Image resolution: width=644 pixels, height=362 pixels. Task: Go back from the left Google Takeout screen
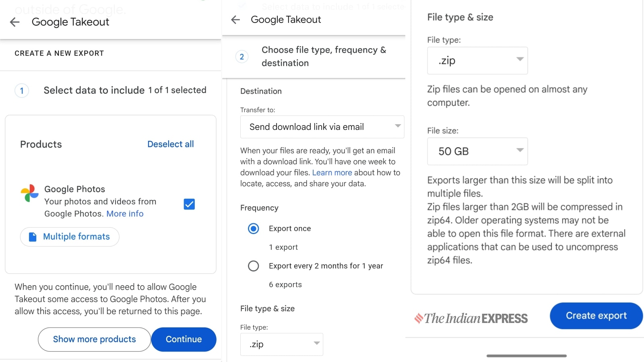coord(15,22)
